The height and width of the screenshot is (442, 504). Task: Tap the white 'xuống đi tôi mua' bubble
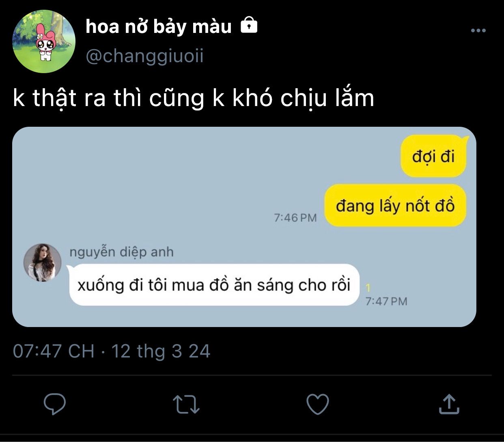214,285
